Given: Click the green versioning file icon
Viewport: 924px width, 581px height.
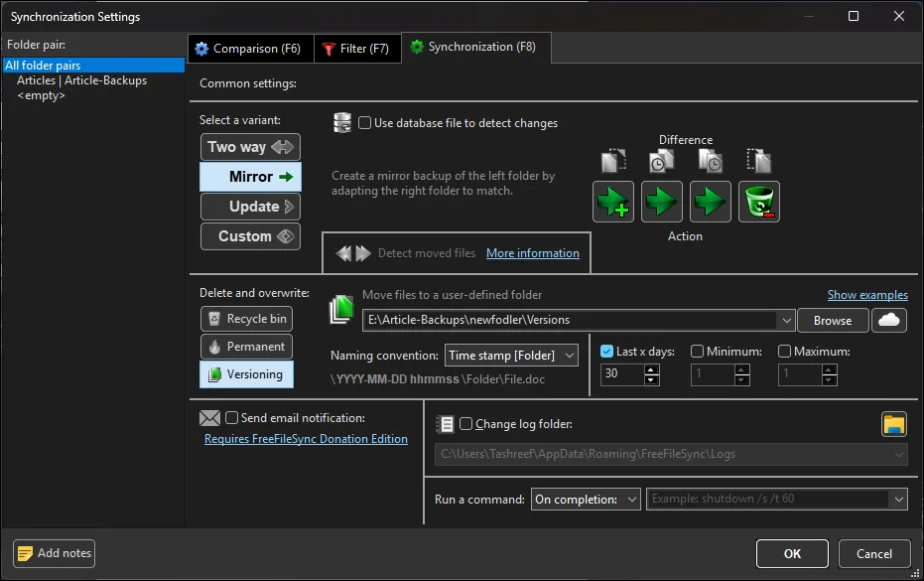Looking at the screenshot, I should click(340, 309).
